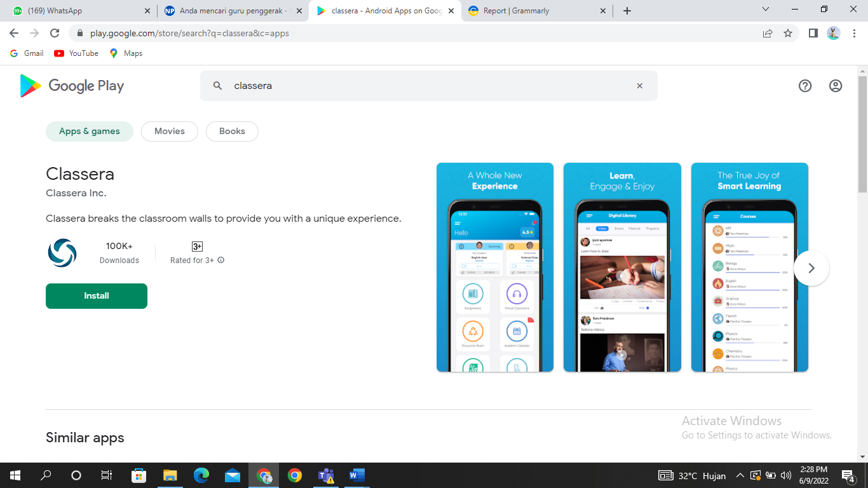Open the YouTube bookmark
Screen dimensions: 868x488
click(x=76, y=53)
